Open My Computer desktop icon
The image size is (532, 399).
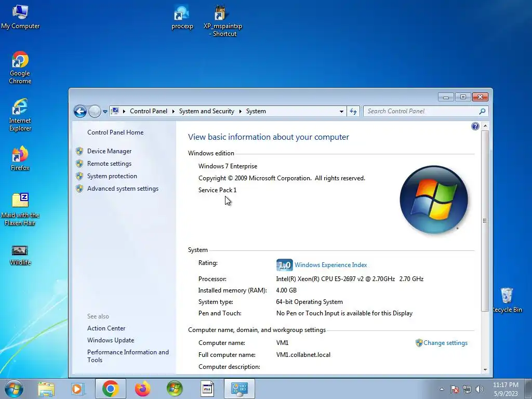coord(20,17)
